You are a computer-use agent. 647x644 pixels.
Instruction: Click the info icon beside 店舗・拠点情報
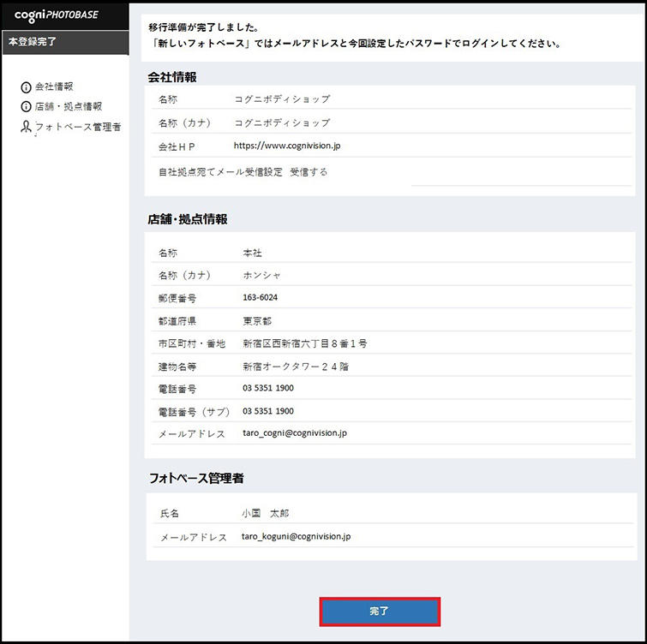pyautogui.click(x=26, y=107)
